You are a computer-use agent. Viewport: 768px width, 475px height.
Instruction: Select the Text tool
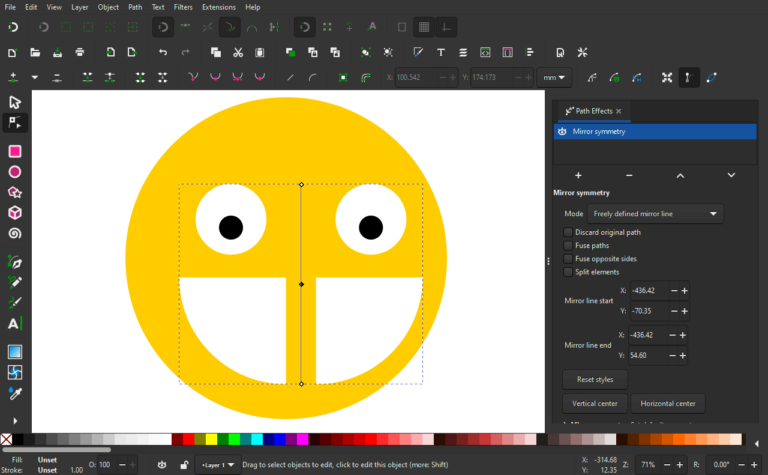pyautogui.click(x=15, y=323)
